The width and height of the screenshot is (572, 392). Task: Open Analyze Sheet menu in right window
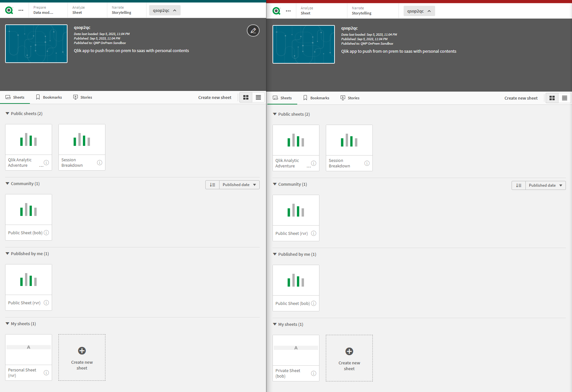click(x=322, y=11)
